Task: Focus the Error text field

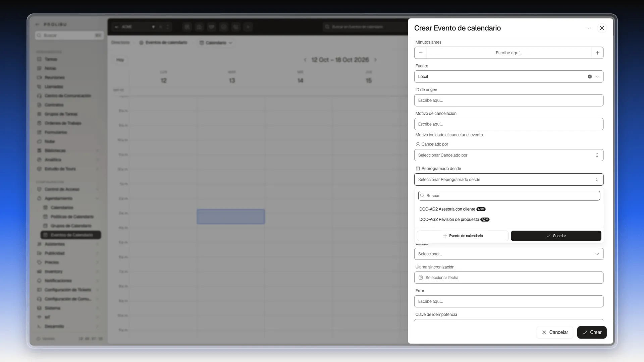Action: (x=508, y=301)
